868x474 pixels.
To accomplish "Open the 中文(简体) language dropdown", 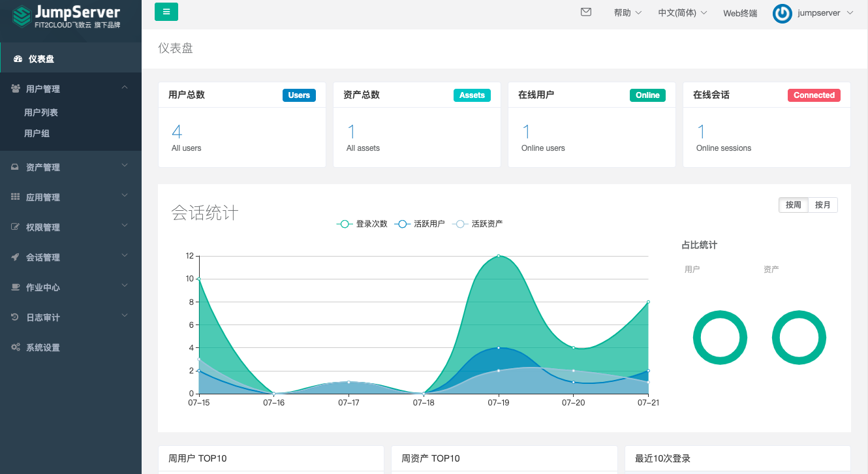I will 682,13.
